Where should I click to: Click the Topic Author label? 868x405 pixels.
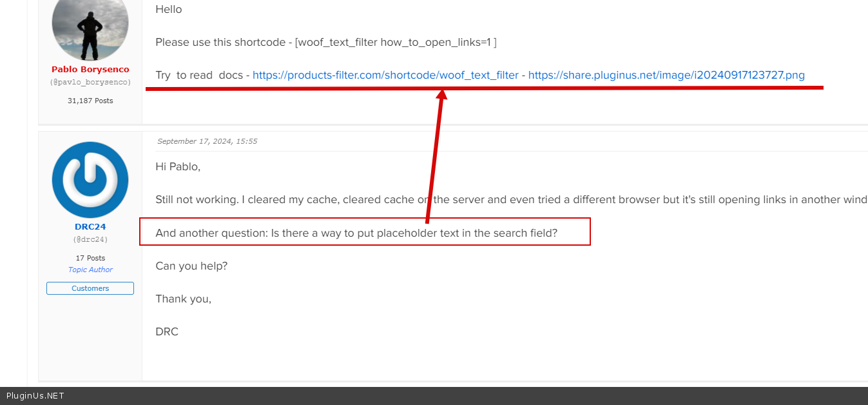point(90,270)
